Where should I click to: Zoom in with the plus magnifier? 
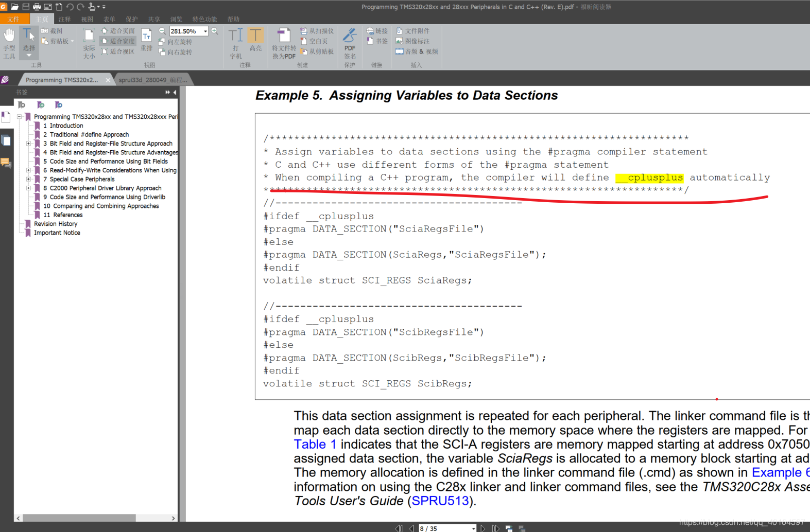215,31
